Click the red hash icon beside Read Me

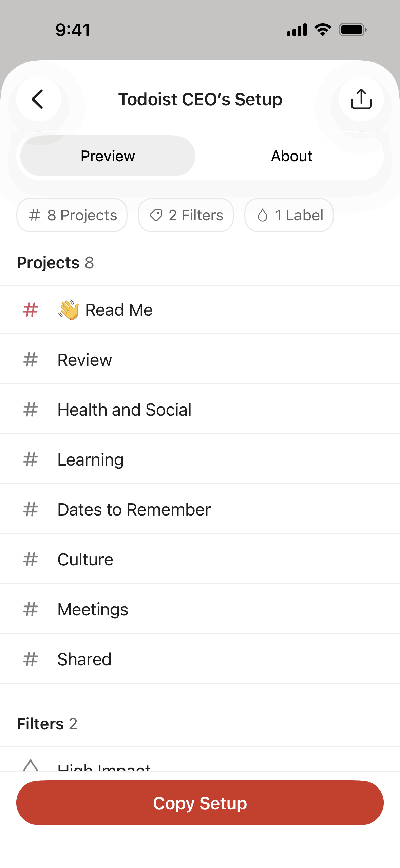tap(31, 310)
